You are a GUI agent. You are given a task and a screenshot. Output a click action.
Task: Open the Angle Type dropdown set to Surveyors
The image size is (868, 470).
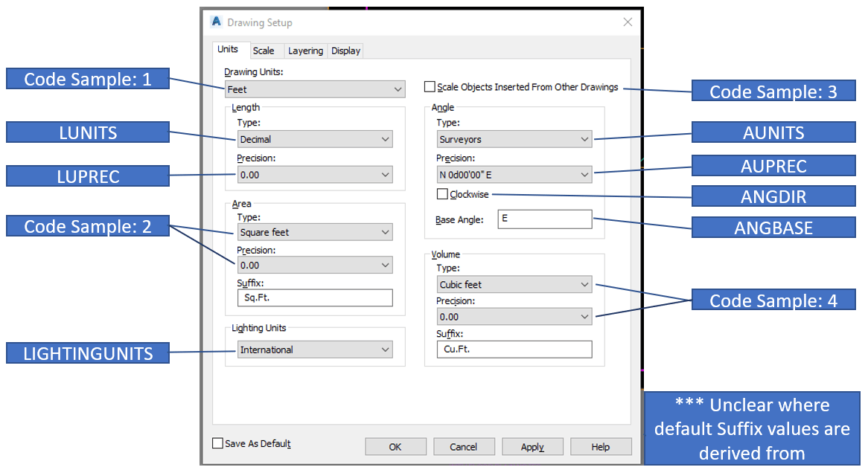point(514,138)
